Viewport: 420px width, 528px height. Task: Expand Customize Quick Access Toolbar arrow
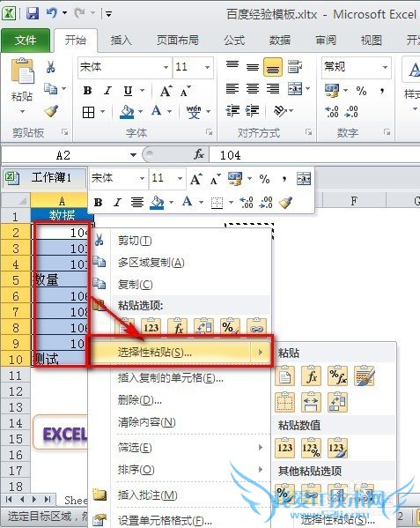pyautogui.click(x=108, y=14)
